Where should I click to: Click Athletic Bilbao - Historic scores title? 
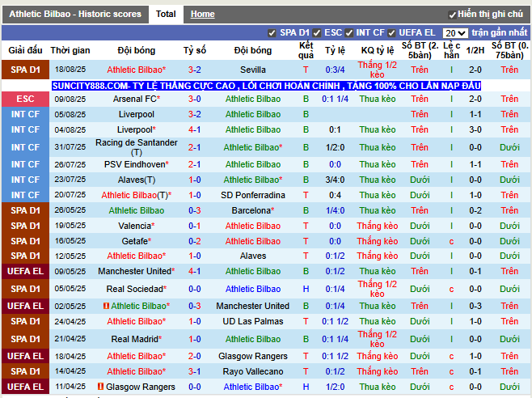tap(75, 14)
